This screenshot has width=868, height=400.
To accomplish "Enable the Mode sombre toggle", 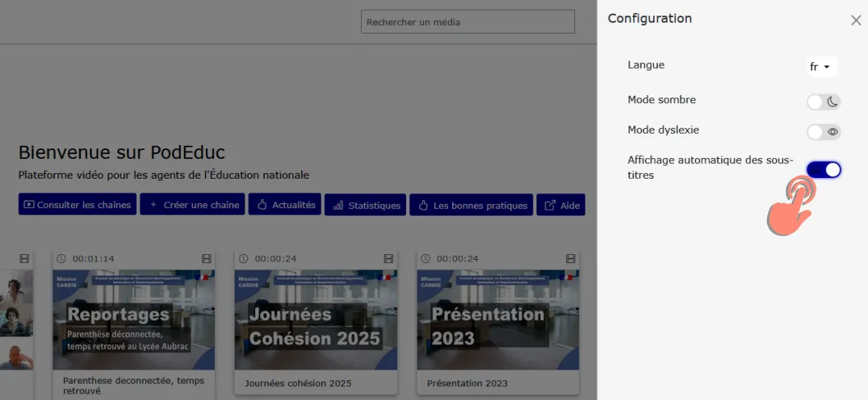I will (x=824, y=102).
